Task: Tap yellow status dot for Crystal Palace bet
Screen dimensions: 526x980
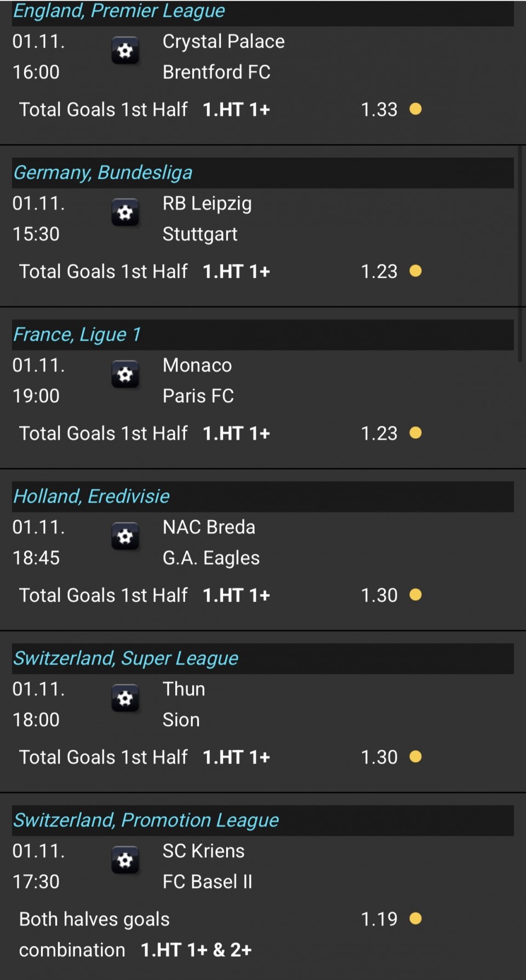Action: pos(415,109)
